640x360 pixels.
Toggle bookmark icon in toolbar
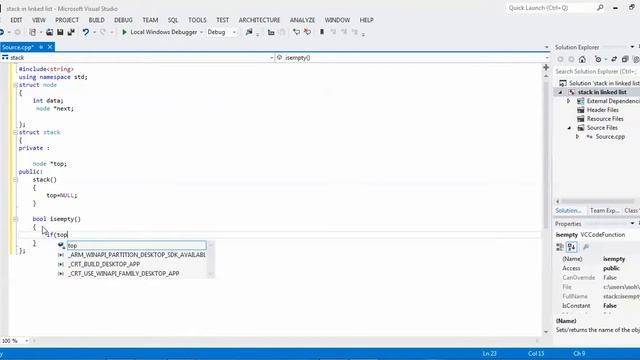(x=322, y=32)
